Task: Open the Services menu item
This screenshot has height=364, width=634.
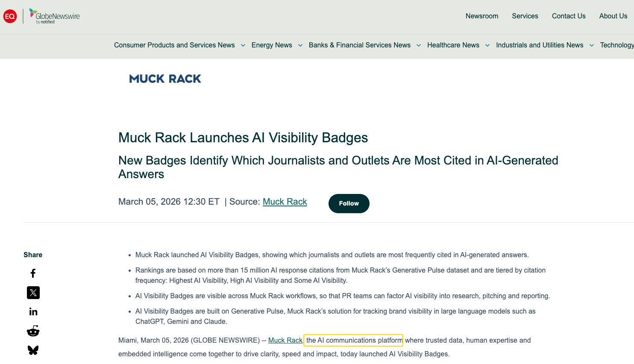Action: pos(525,16)
